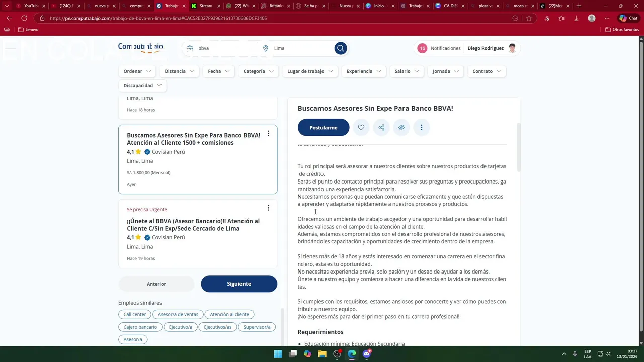Open a new browser tab with plus
The width and height of the screenshot is (644, 362).
[x=579, y=6]
